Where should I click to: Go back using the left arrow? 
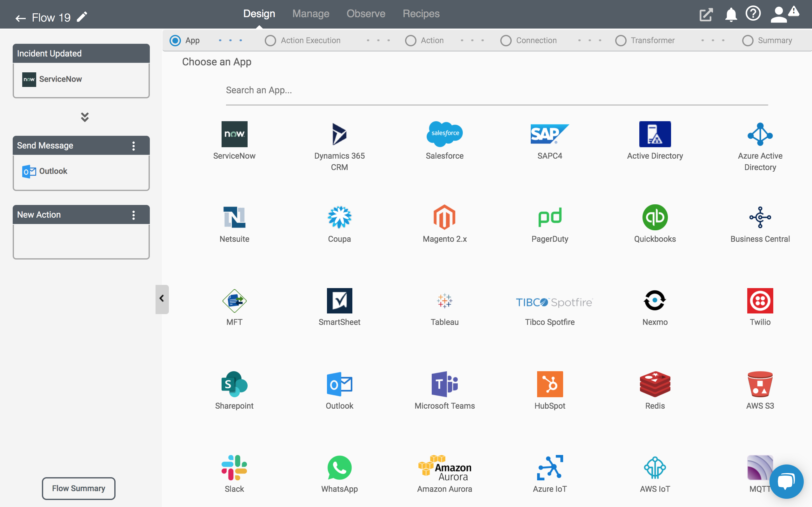coord(20,18)
